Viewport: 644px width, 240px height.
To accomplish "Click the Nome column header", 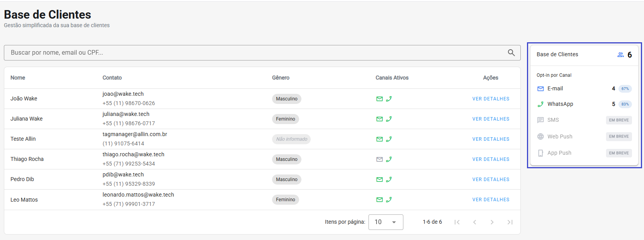I will click(x=18, y=78).
